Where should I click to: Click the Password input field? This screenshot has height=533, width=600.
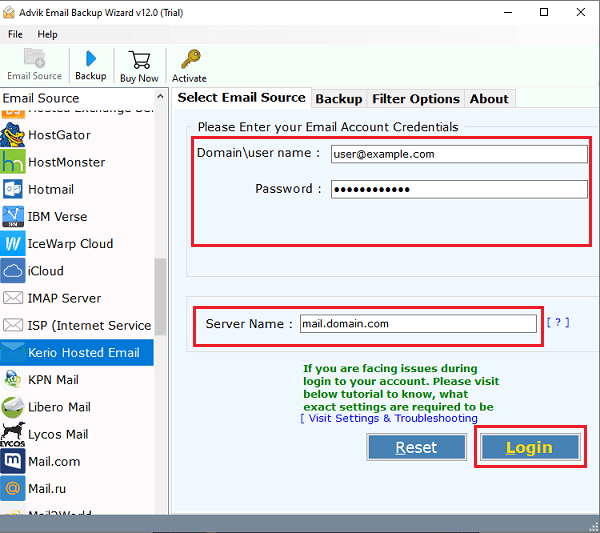459,189
